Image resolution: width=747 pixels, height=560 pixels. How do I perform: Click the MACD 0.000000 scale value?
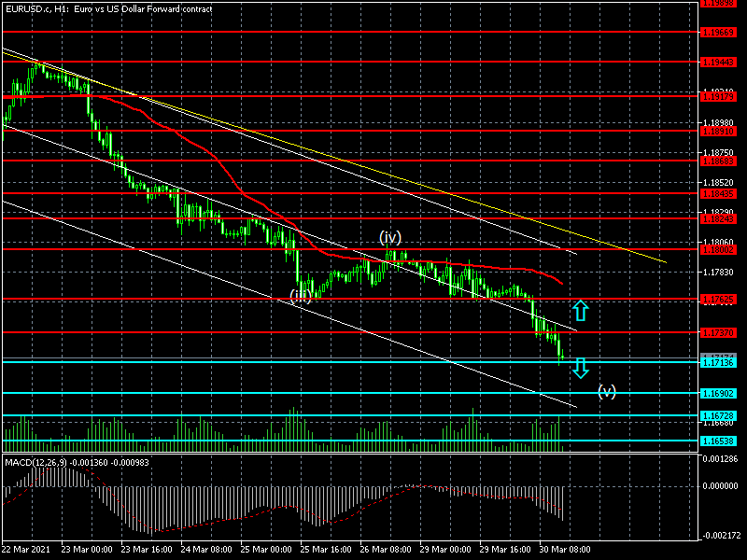(x=720, y=486)
